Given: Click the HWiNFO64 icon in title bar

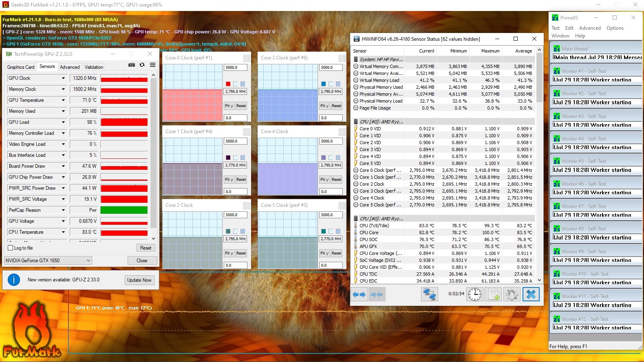Looking at the screenshot, I should coord(357,39).
